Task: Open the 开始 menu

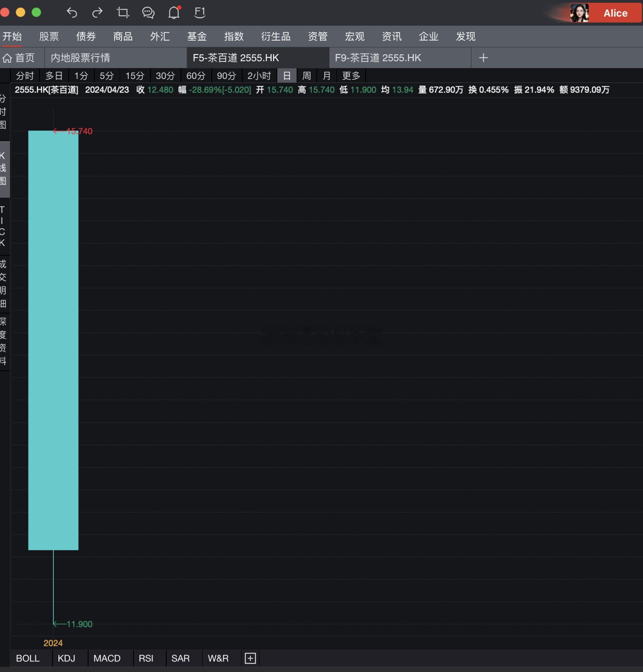Action: tap(12, 36)
